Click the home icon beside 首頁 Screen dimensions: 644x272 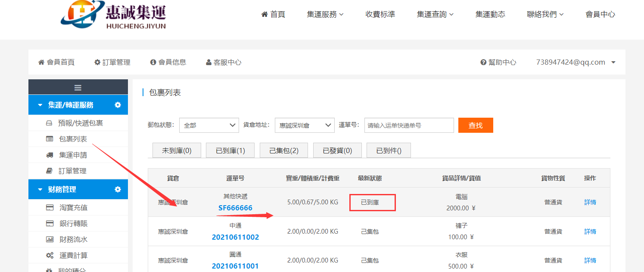click(265, 14)
